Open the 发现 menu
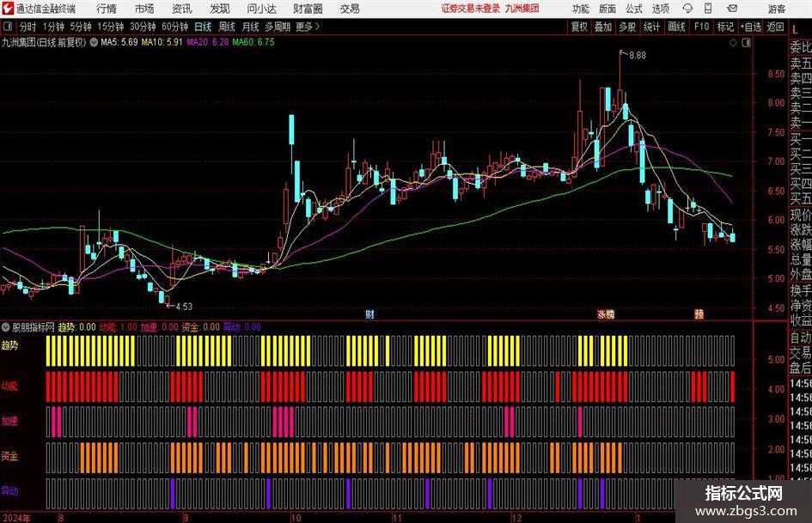812x523 pixels. click(220, 9)
